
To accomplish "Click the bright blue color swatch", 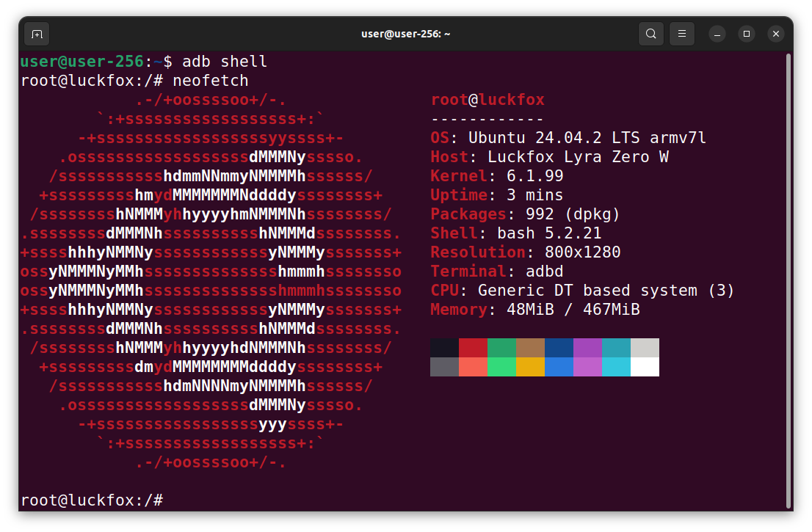I will (559, 367).
